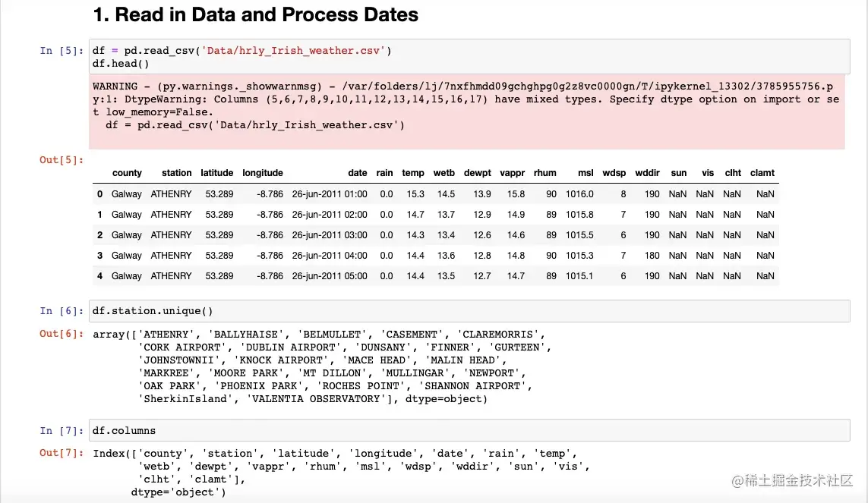Click the 'date' column header
Viewport: 868px width, 503px height.
(357, 173)
